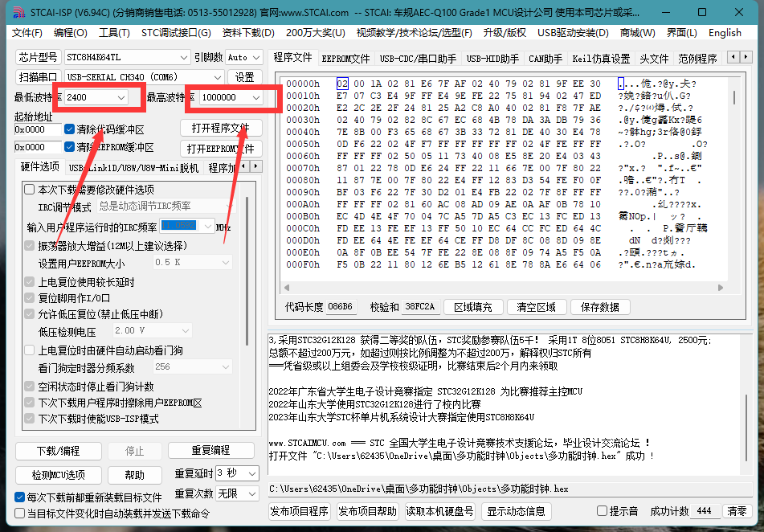
Task: Click the EEPROM start address 0x0000 field
Action: tap(38, 147)
